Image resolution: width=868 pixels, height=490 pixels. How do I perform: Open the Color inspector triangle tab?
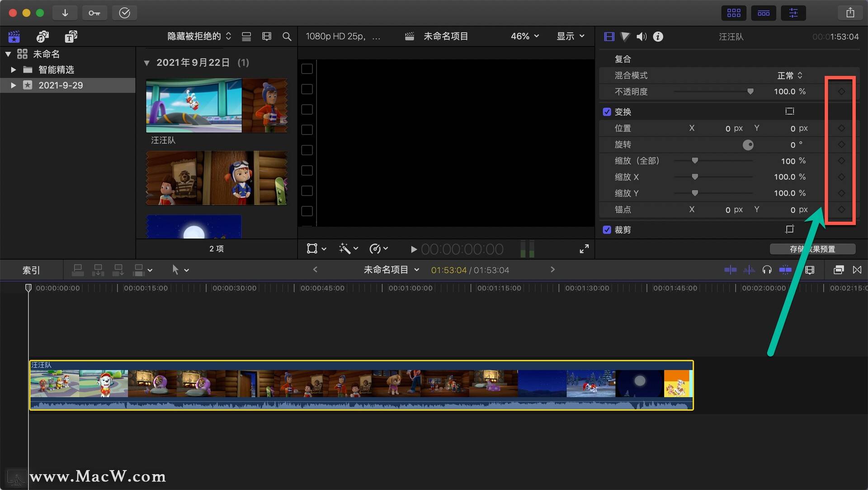pos(625,37)
